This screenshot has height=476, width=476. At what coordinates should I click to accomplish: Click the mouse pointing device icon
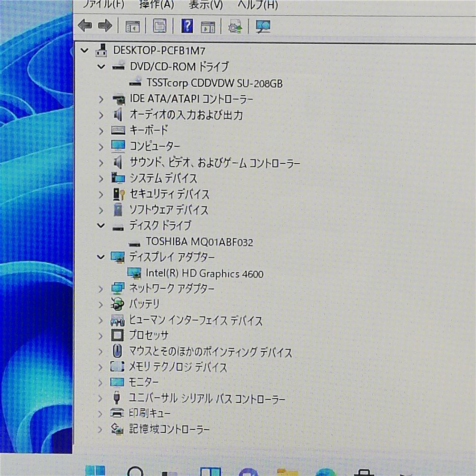117,352
